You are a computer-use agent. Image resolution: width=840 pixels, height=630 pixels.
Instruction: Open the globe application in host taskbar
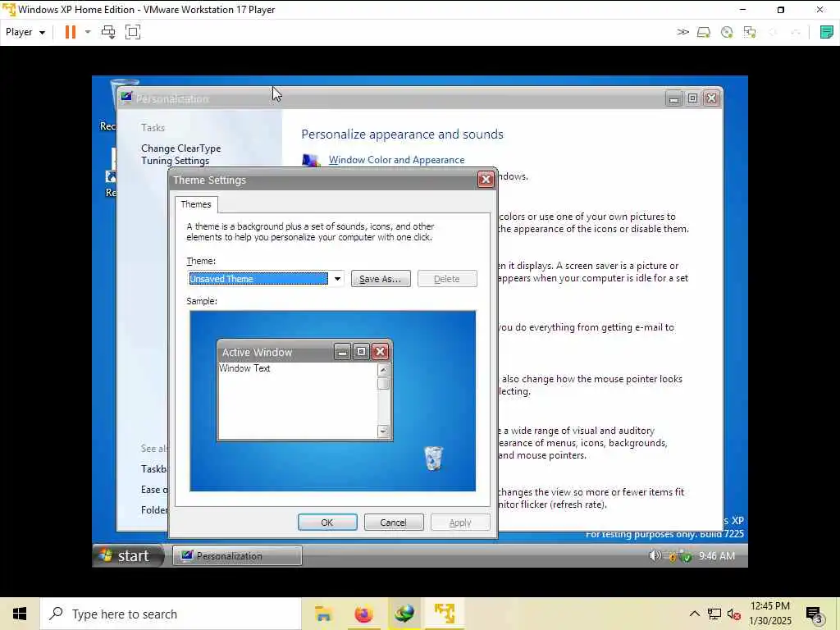coord(404,614)
